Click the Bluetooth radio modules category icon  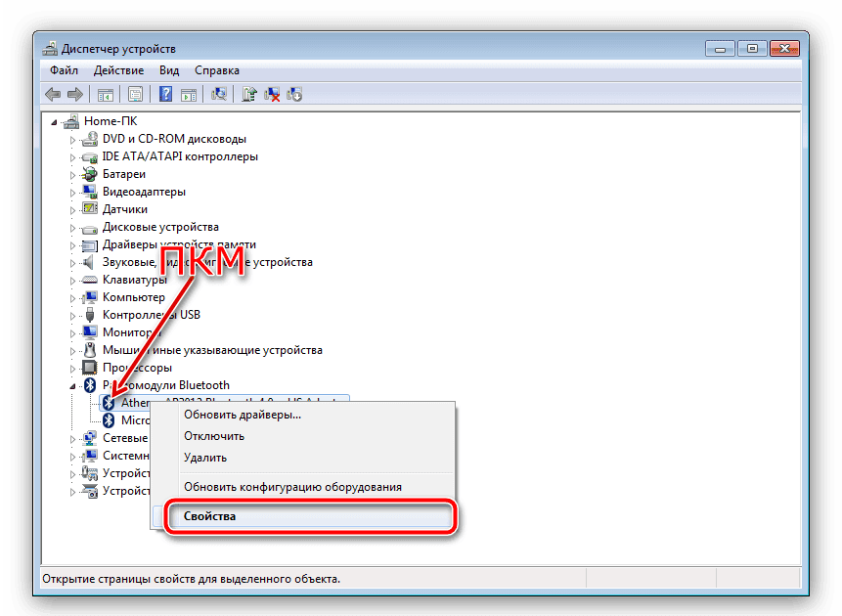point(90,385)
